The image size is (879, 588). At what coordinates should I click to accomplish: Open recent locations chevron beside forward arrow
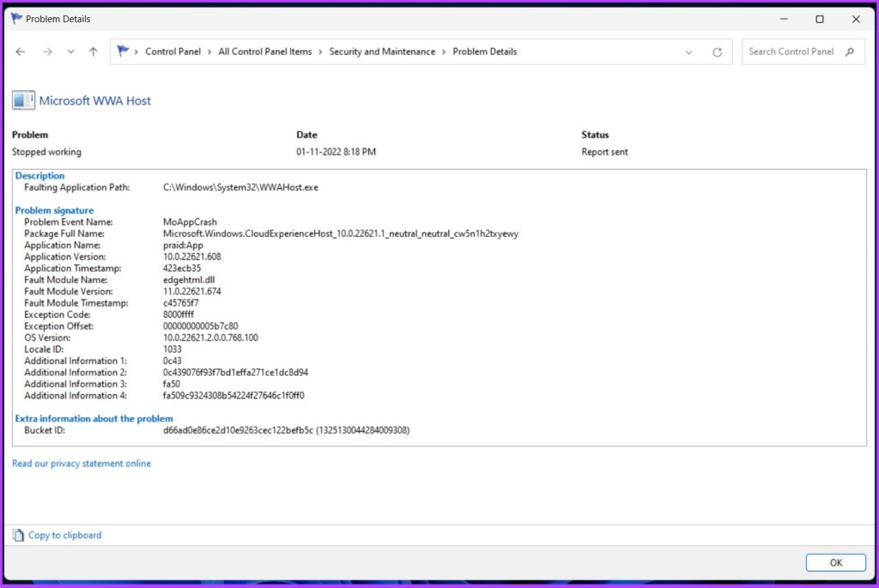click(70, 52)
